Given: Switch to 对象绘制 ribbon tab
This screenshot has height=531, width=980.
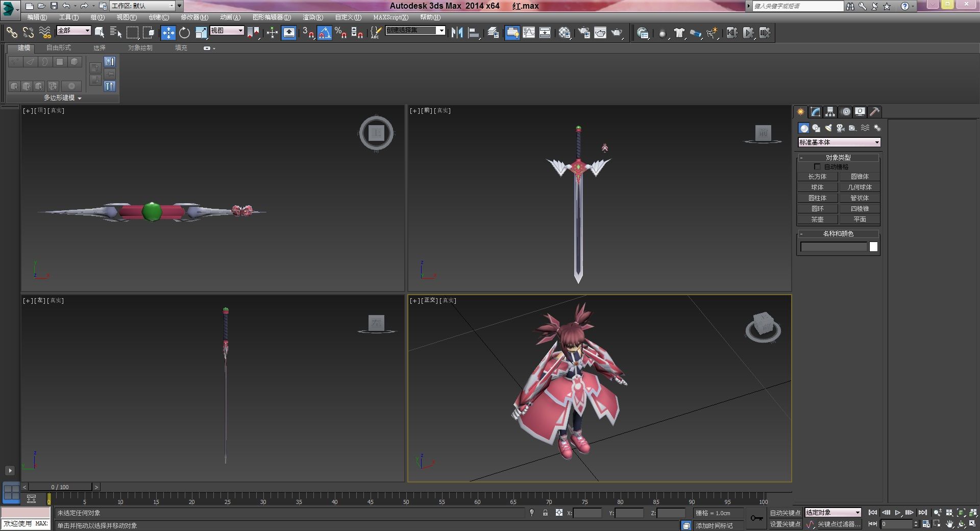Looking at the screenshot, I should coord(140,48).
